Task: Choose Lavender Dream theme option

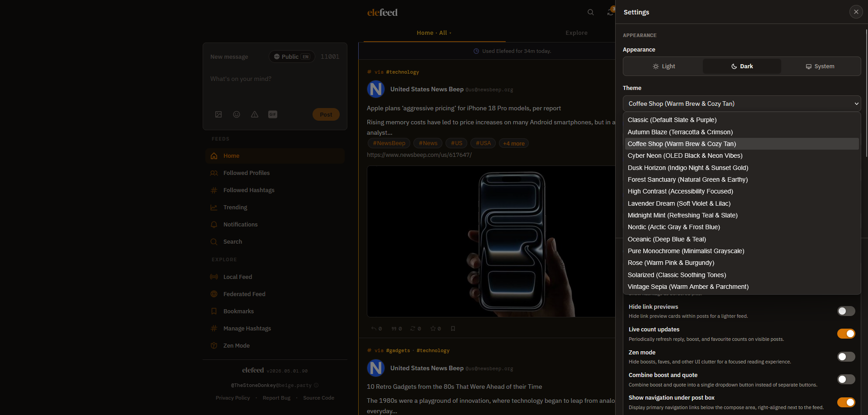Action: coord(742,203)
